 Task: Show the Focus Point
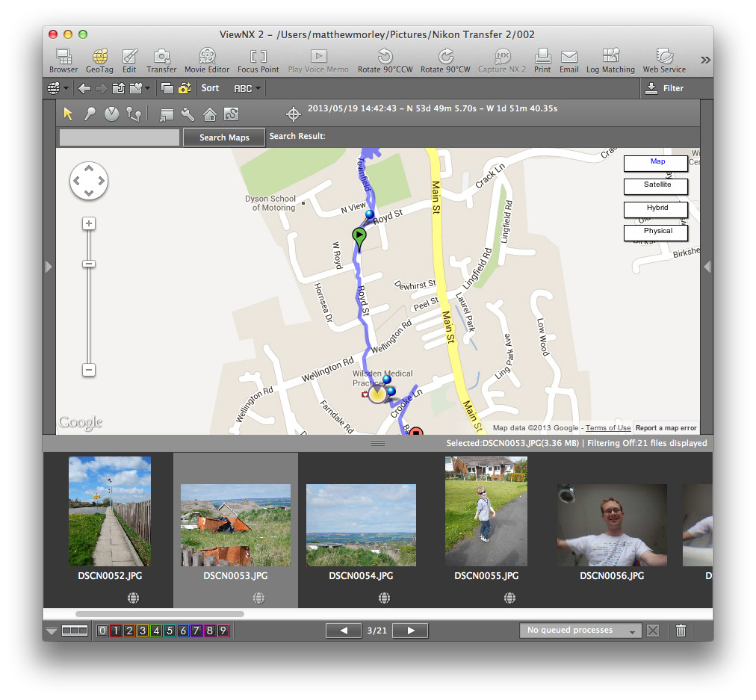tap(258, 61)
